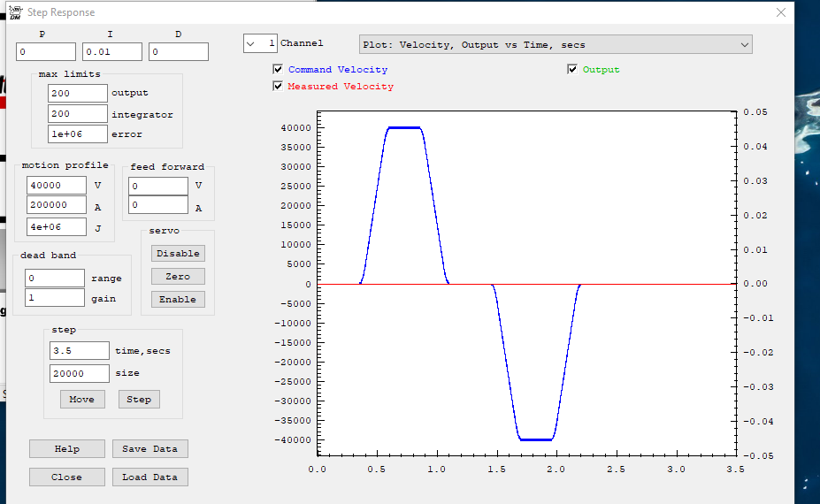Click the Move button

click(81, 399)
